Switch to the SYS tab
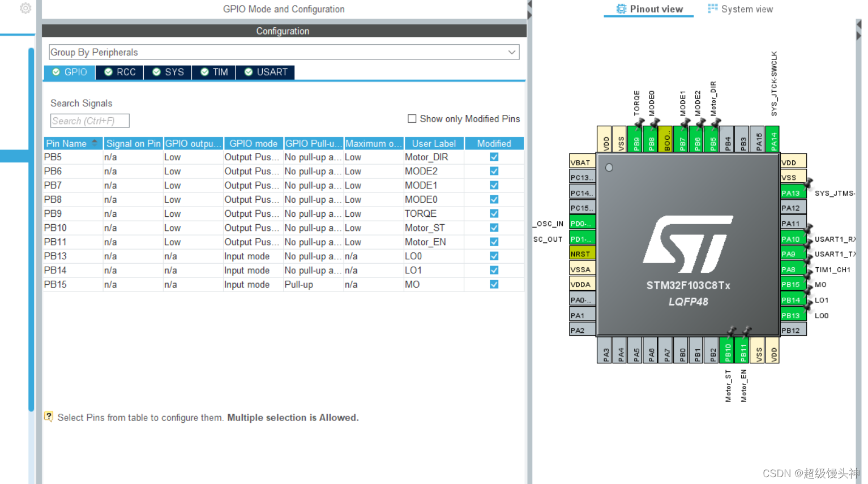This screenshot has width=868, height=484. click(x=168, y=72)
